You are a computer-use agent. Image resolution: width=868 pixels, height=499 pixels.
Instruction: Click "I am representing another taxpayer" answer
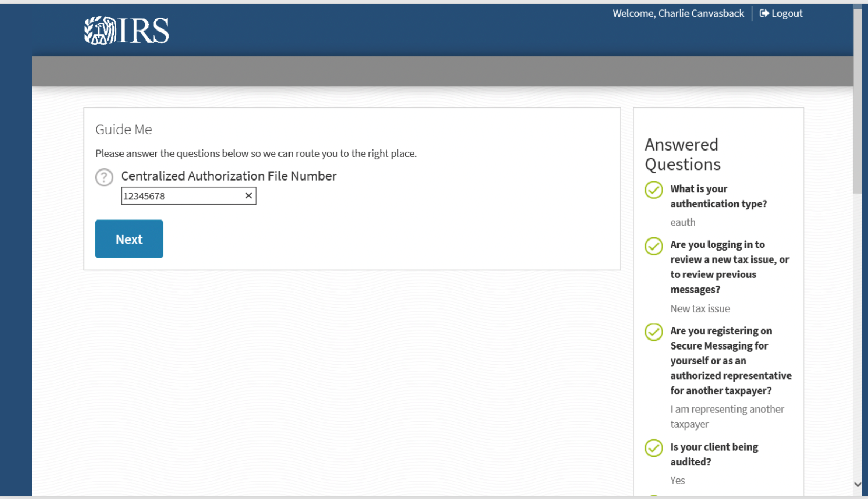click(x=726, y=416)
